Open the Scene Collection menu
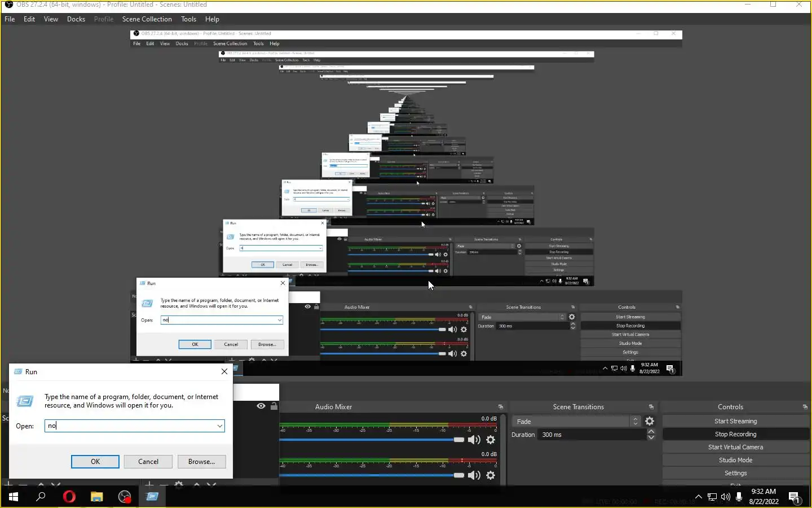This screenshot has width=812, height=508. [x=147, y=19]
